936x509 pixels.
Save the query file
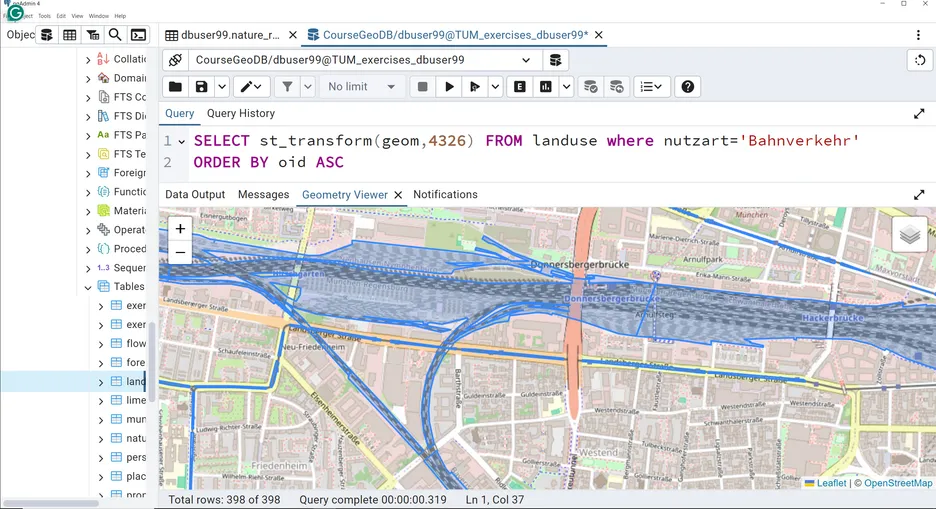tap(201, 87)
